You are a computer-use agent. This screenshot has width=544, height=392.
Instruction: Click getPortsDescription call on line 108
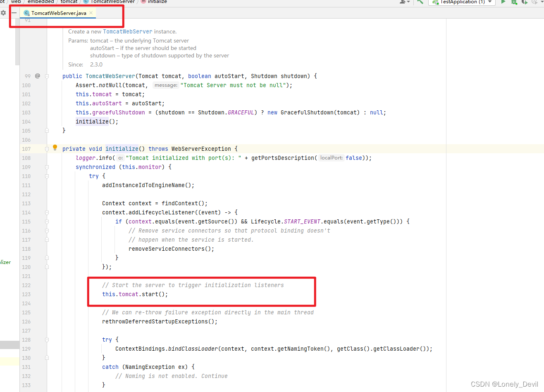(282, 158)
